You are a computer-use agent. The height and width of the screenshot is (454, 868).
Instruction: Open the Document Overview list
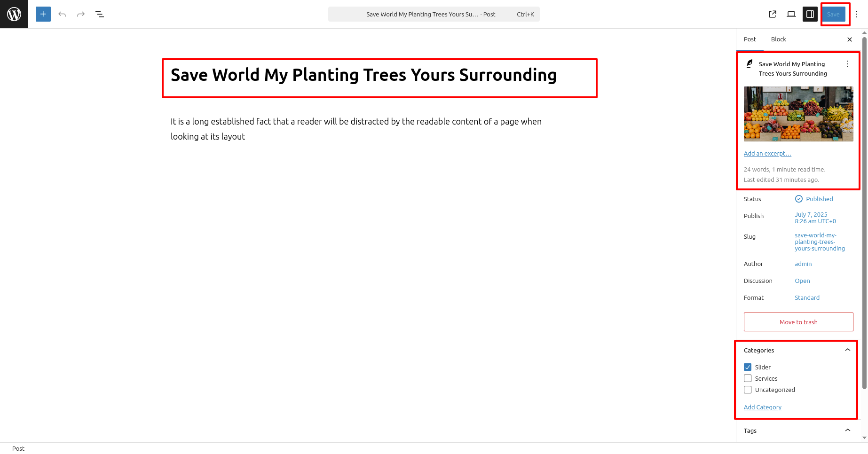pyautogui.click(x=100, y=14)
